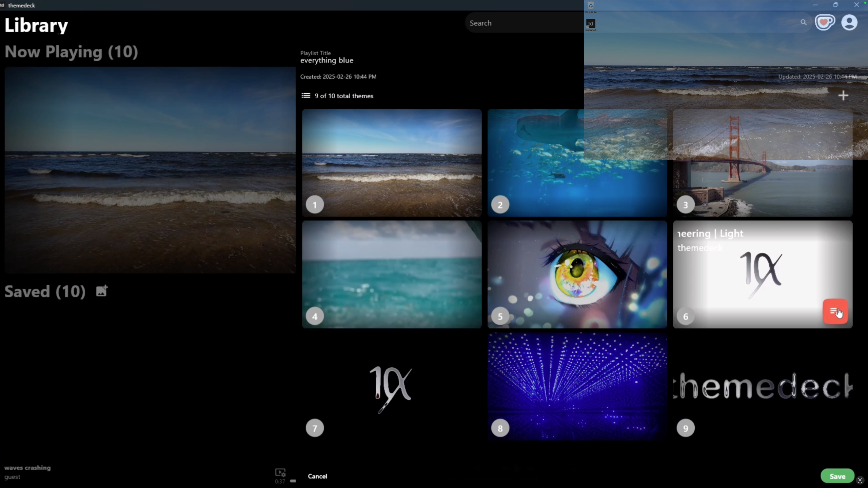Click the list icon beside '9 of 10 total themes'

[305, 95]
